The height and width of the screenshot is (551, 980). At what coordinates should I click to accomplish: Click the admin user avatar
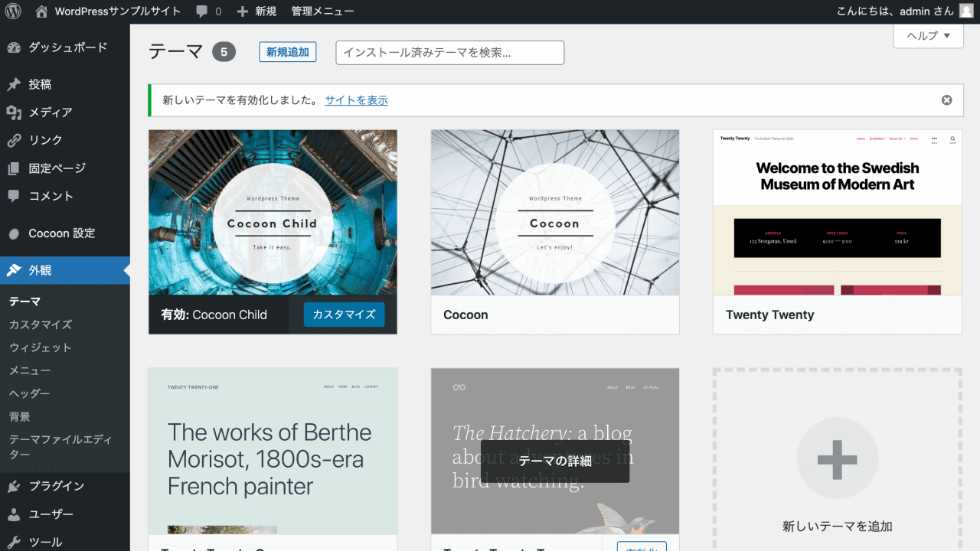click(966, 11)
